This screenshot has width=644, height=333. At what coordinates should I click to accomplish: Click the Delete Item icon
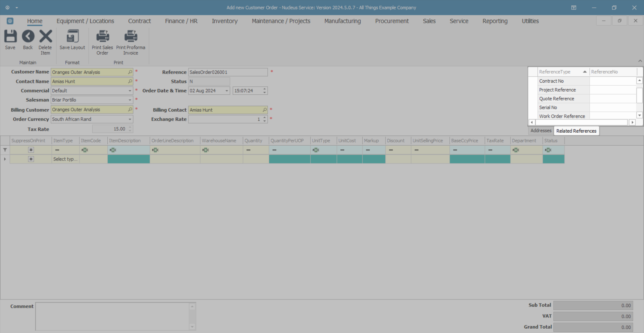(x=45, y=42)
